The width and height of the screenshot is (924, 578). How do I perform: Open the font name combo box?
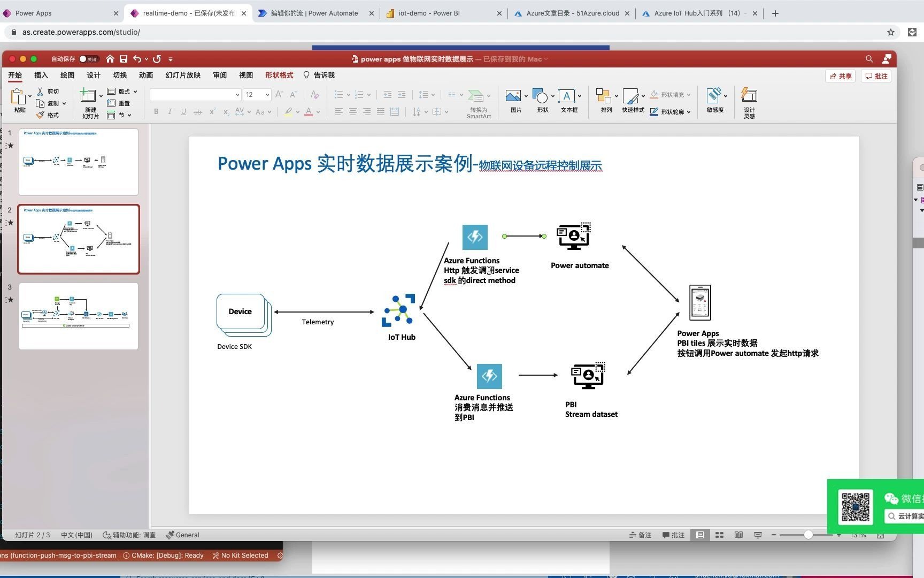[195, 95]
